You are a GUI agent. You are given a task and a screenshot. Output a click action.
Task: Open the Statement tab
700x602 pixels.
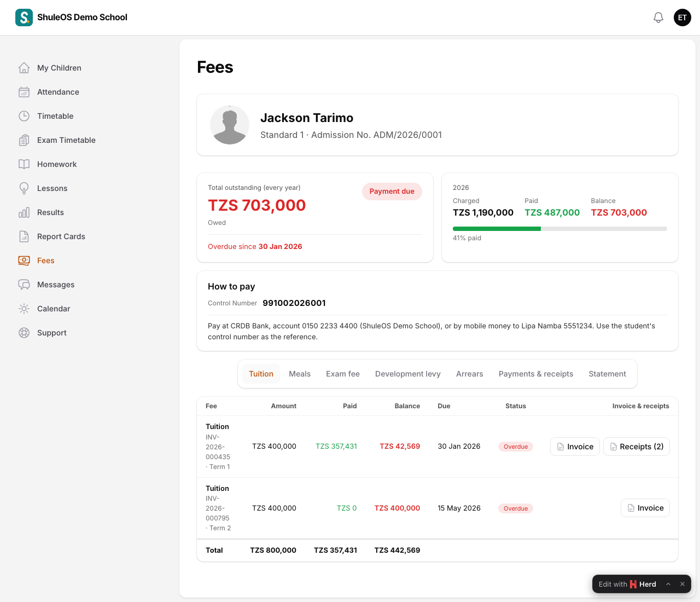coord(607,374)
